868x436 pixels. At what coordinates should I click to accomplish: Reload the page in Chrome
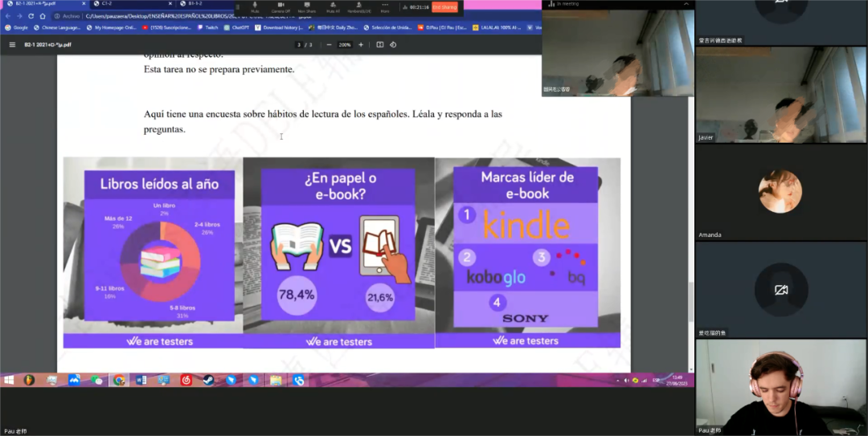point(31,16)
